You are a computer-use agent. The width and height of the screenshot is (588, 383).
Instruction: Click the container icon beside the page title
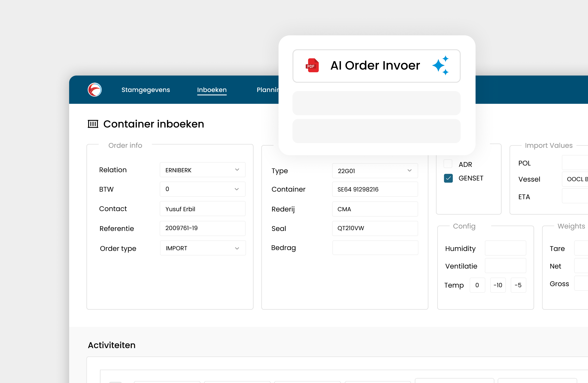(x=93, y=124)
